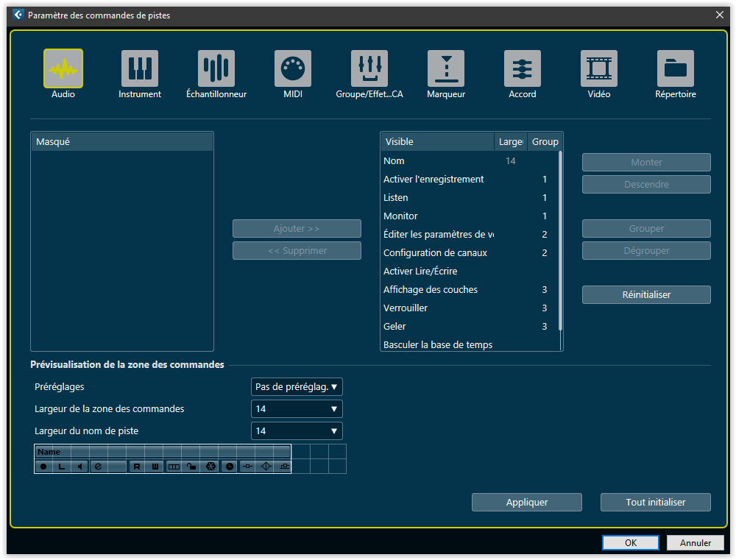Click the Masqué list header
736x560 pixels.
click(122, 142)
